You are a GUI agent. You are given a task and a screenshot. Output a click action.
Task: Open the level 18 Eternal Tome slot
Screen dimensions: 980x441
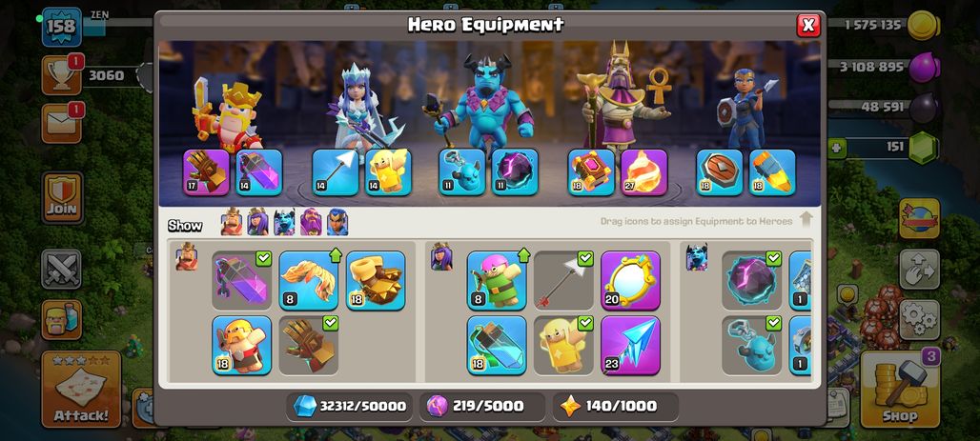[591, 172]
